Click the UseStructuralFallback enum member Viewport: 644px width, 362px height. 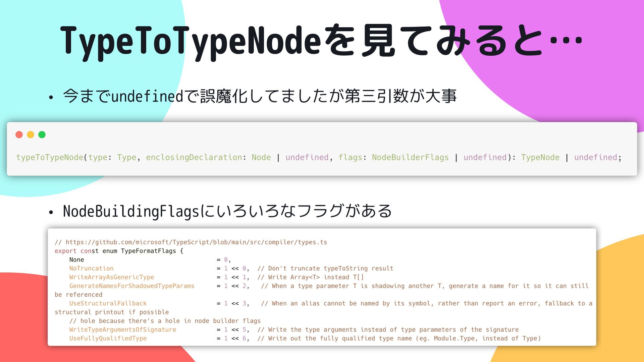[108, 303]
